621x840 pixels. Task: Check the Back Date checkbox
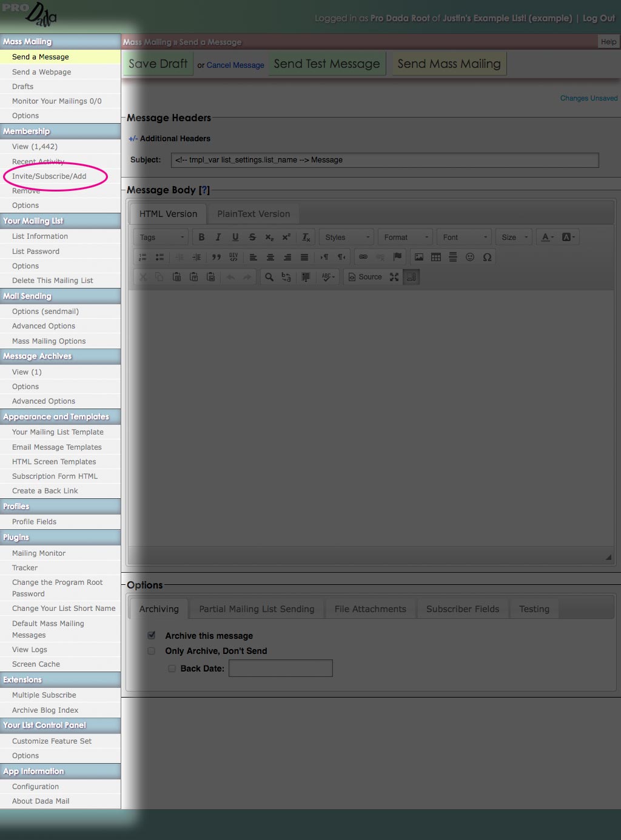pyautogui.click(x=172, y=668)
